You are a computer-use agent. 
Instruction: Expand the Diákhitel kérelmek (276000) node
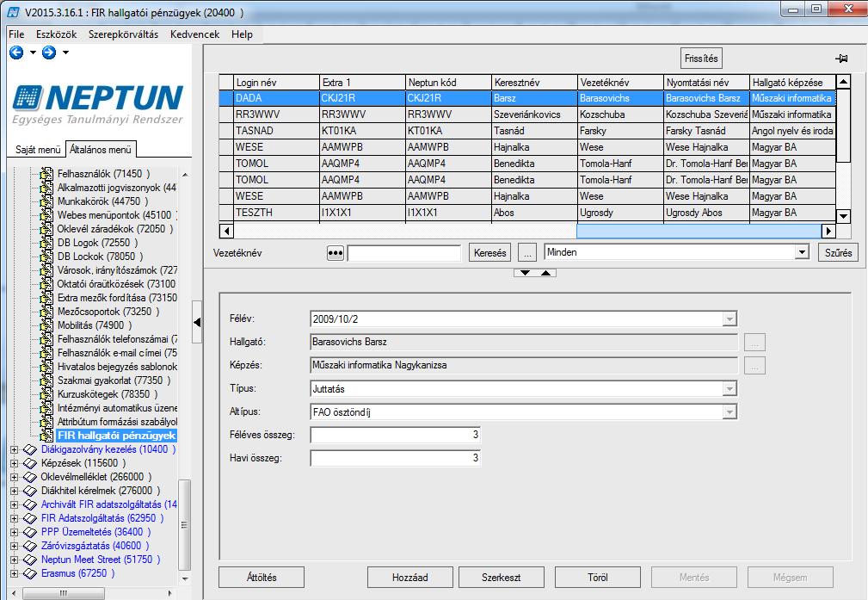point(15,491)
